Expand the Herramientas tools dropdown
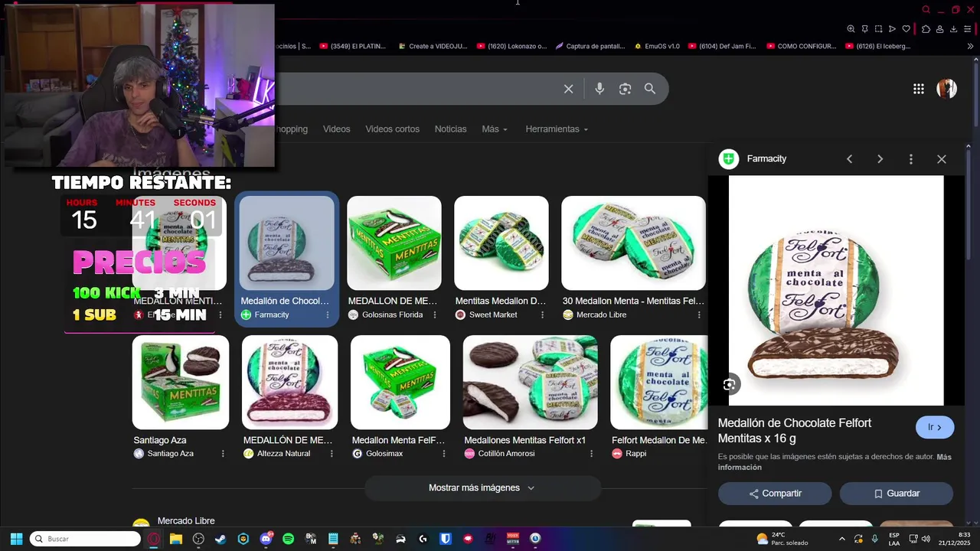The image size is (980, 551). (x=557, y=129)
